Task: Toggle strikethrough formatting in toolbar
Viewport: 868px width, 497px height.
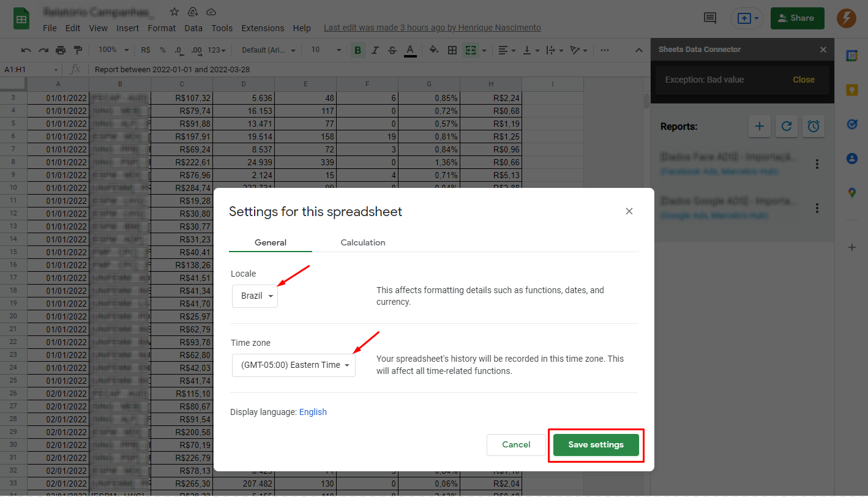Action: pyautogui.click(x=392, y=50)
